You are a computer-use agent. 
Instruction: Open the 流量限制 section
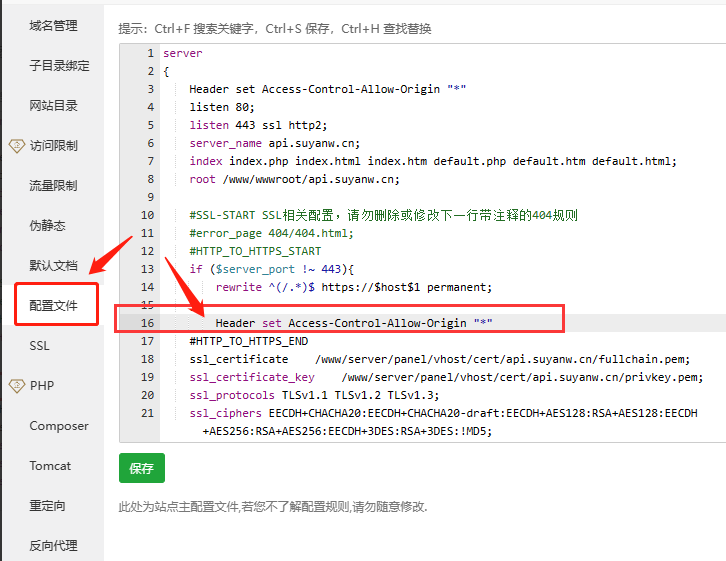tap(53, 186)
